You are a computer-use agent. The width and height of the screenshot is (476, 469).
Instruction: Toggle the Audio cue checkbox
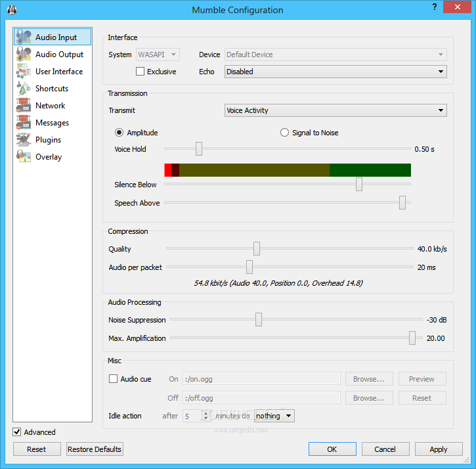point(113,379)
